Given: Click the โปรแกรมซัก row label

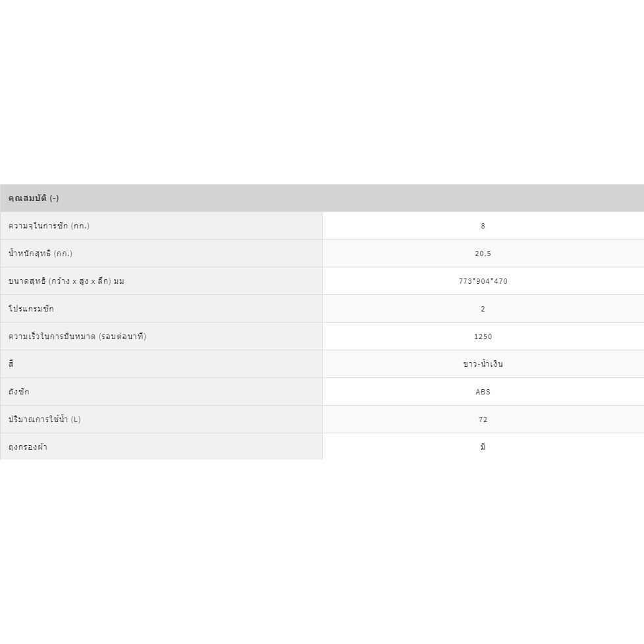Looking at the screenshot, I should [x=31, y=309].
